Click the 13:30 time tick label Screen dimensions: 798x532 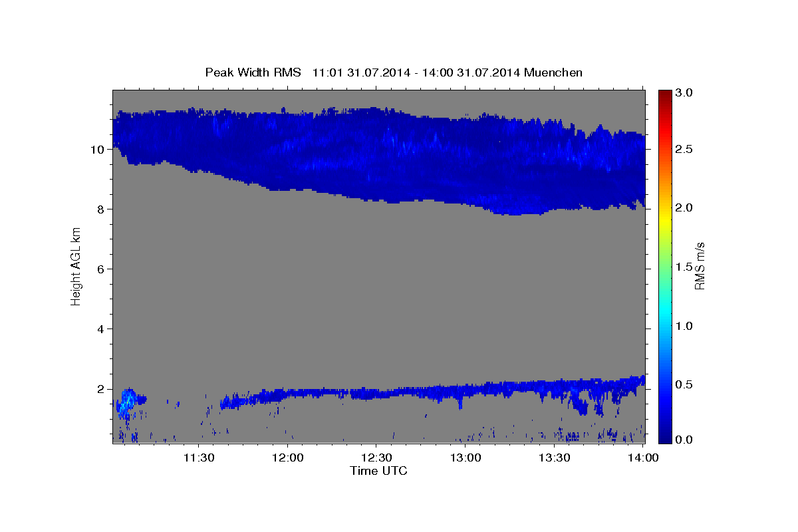point(554,458)
